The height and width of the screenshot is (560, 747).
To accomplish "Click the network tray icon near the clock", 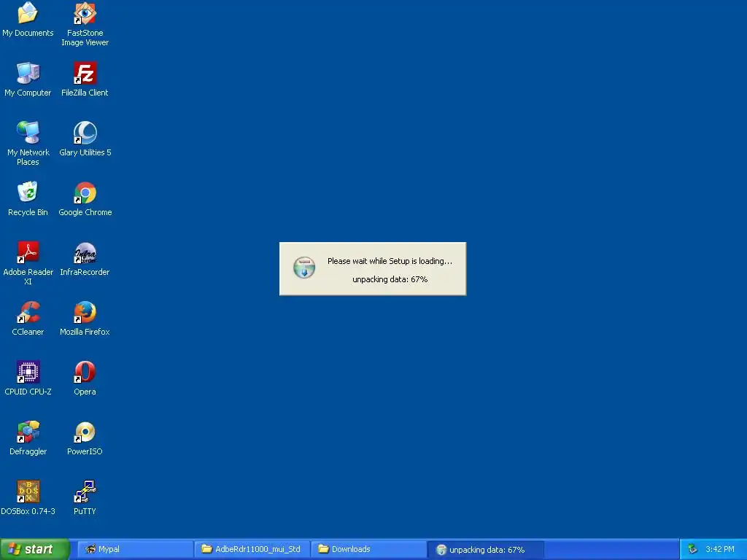I will [x=692, y=550].
